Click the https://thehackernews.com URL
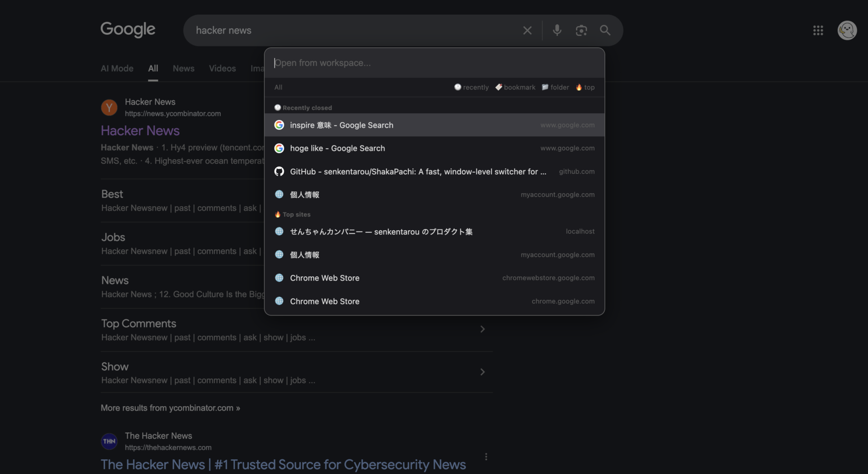868x474 pixels. click(168, 447)
